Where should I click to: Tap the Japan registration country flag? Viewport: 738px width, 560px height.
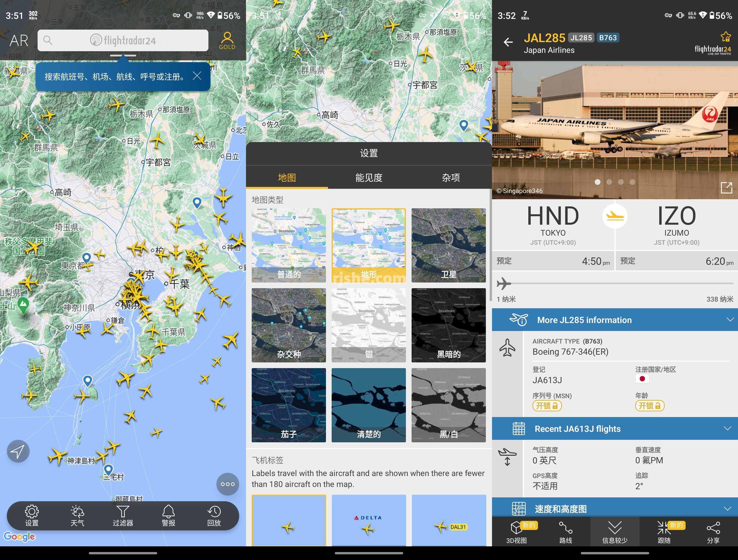point(642,379)
